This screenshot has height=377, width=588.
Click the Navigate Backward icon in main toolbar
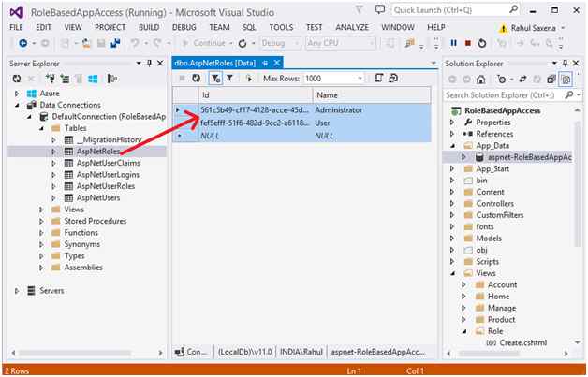click(22, 43)
